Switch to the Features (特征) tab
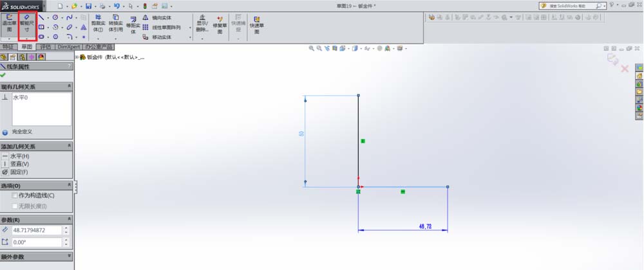 tap(8, 47)
